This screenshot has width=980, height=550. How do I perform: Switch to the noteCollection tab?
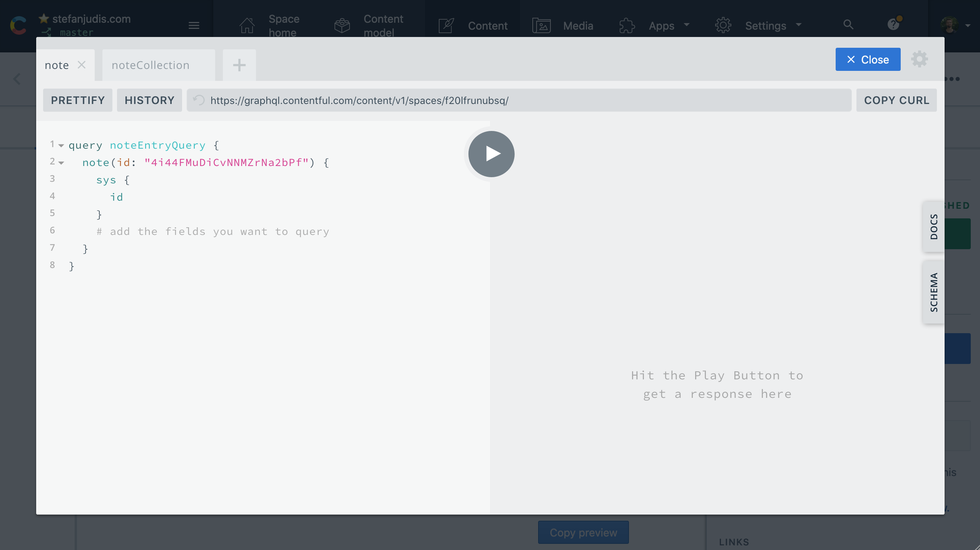[x=151, y=65]
